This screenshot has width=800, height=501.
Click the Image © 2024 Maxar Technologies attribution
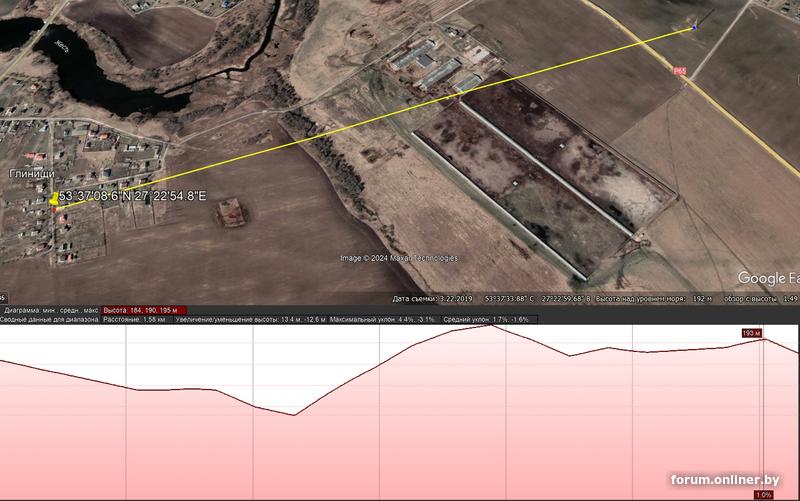(398, 258)
